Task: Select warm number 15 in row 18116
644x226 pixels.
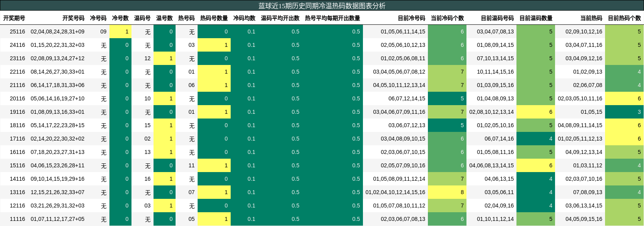Action: click(x=147, y=125)
